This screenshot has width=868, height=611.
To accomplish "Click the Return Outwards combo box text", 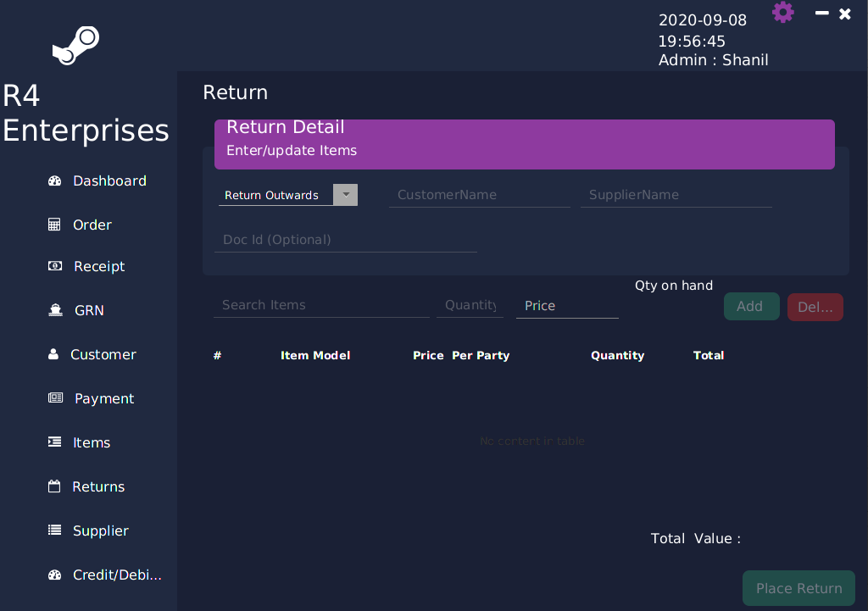I will coord(271,196).
